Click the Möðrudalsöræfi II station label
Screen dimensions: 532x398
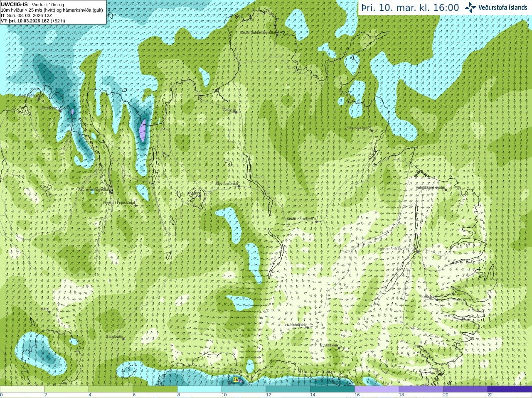pos(301,219)
